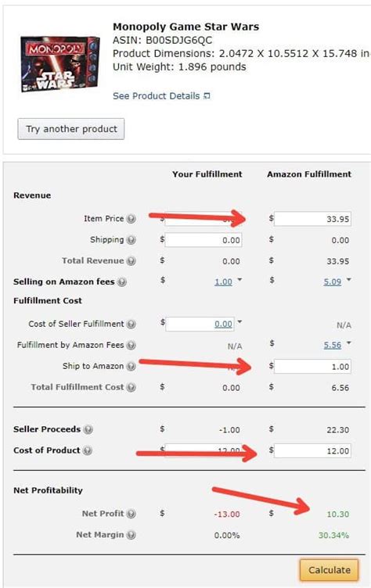
Task: Select Your Fulfillment net margin 0.00%
Action: click(x=227, y=535)
